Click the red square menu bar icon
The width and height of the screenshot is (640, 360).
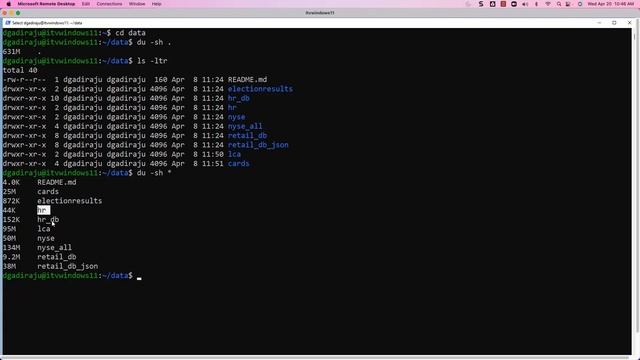tap(503, 4)
